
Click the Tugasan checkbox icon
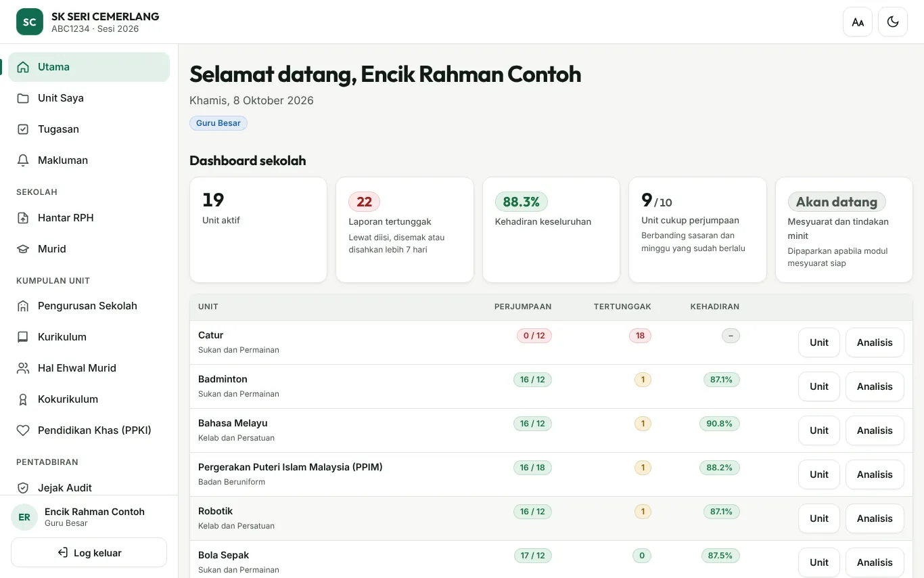coord(23,129)
